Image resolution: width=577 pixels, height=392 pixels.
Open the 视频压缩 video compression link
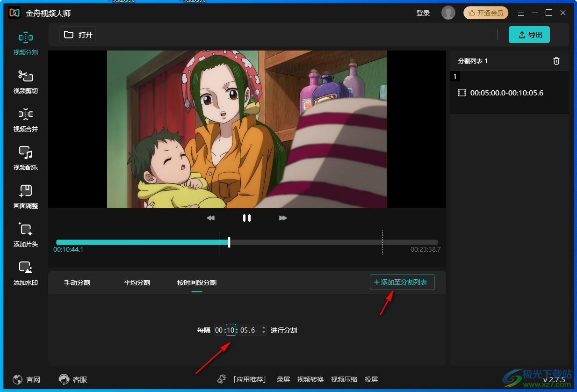point(344,379)
